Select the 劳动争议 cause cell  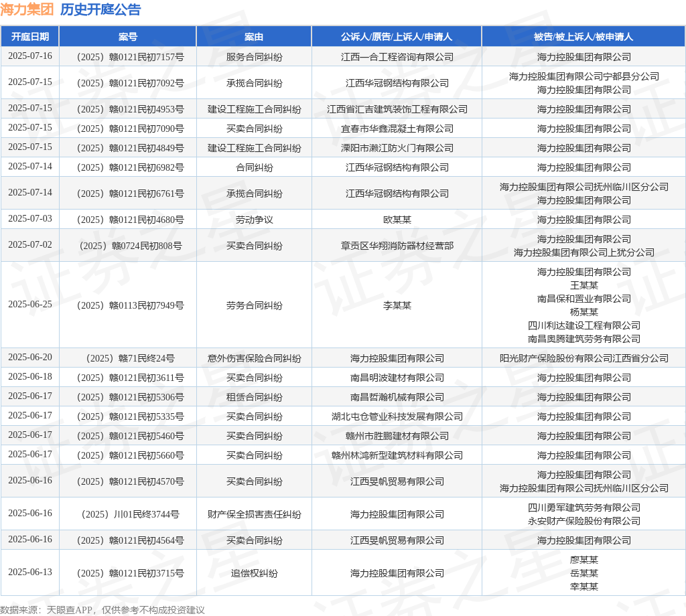point(254,220)
